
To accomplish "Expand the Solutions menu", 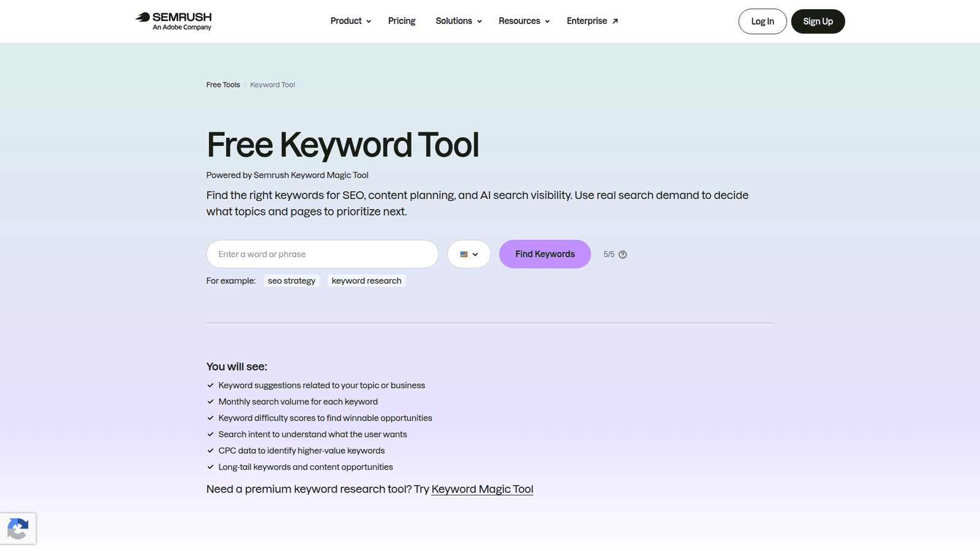I will [459, 21].
